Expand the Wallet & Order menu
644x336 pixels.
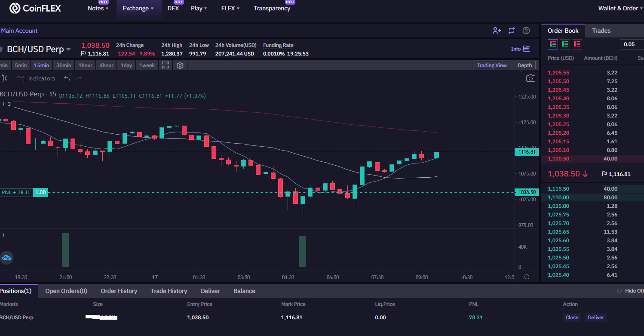pyautogui.click(x=621, y=8)
